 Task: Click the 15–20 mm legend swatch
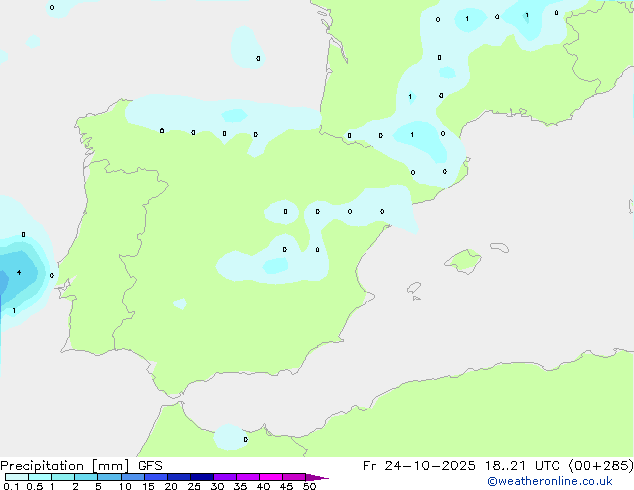[156, 477]
